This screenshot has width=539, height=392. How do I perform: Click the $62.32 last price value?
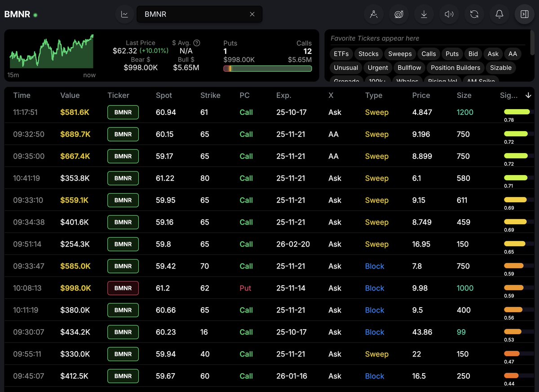(125, 51)
